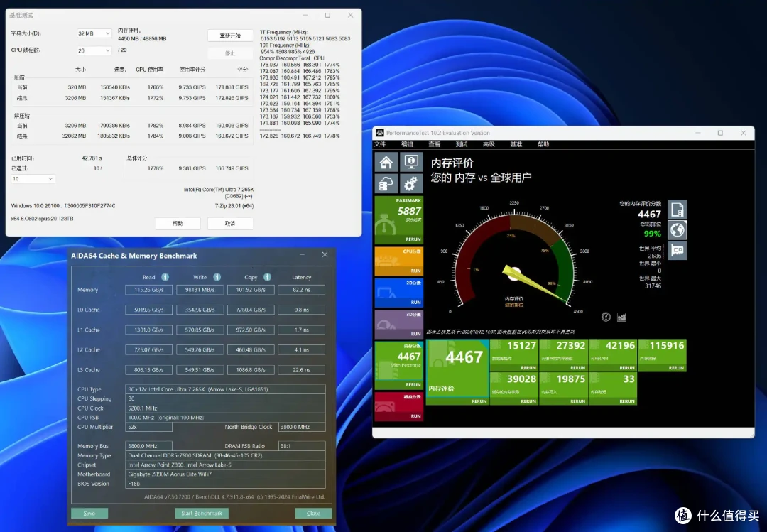Viewport: 767px width, 532px height.
Task: Open the 编辑 menu in PerformanceTest
Action: (407, 144)
